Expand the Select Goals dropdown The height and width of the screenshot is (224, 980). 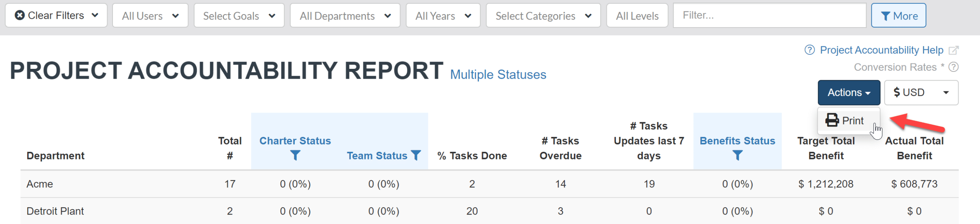[x=239, y=16]
